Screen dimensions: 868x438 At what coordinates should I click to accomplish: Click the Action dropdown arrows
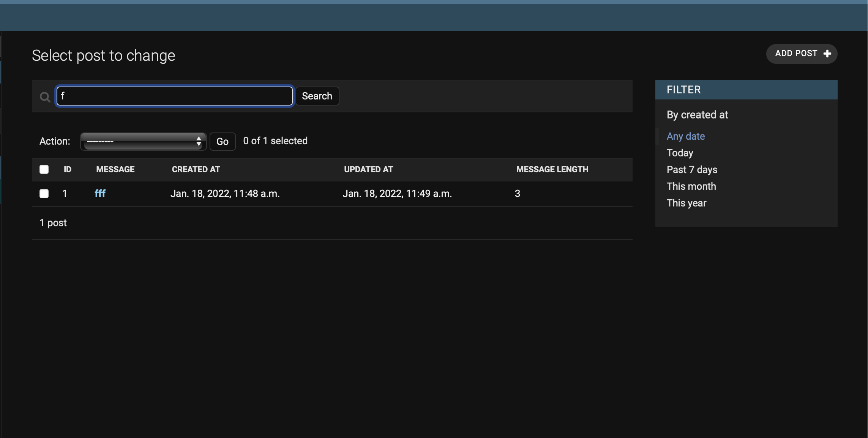(199, 142)
